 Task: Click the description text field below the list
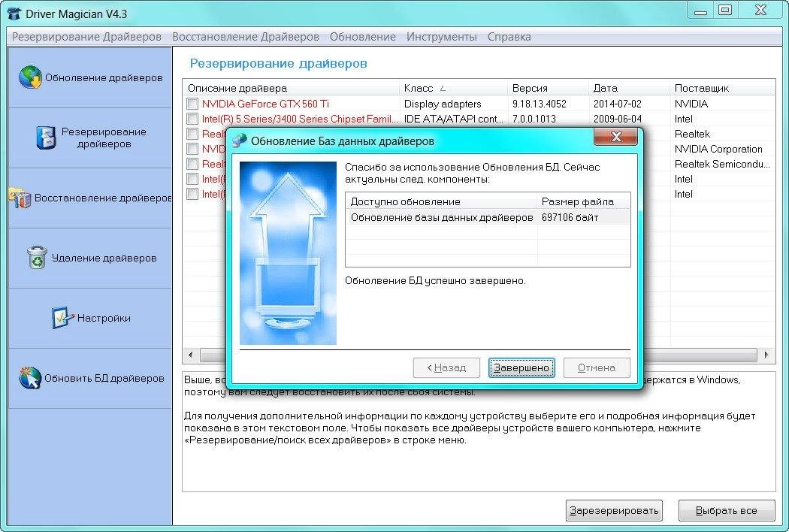pyautogui.click(x=479, y=431)
